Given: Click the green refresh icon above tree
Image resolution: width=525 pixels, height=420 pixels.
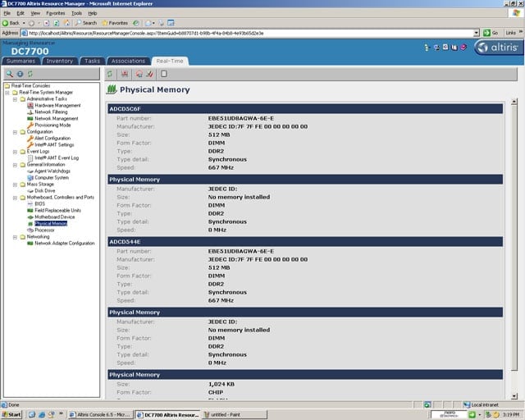Looking at the screenshot, I should [30, 74].
